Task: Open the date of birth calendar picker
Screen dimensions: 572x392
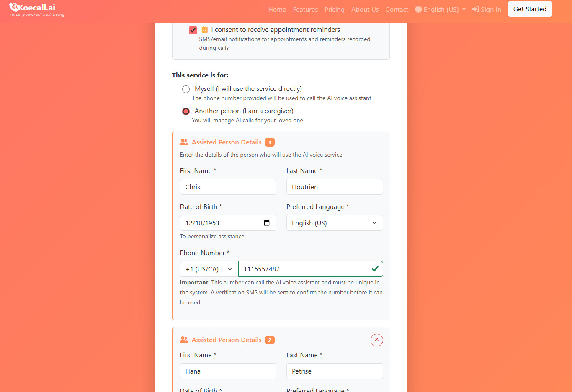Action: click(x=267, y=223)
